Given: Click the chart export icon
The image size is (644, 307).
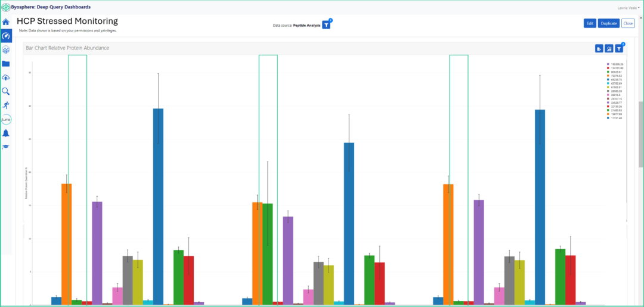Looking at the screenshot, I should point(599,48).
